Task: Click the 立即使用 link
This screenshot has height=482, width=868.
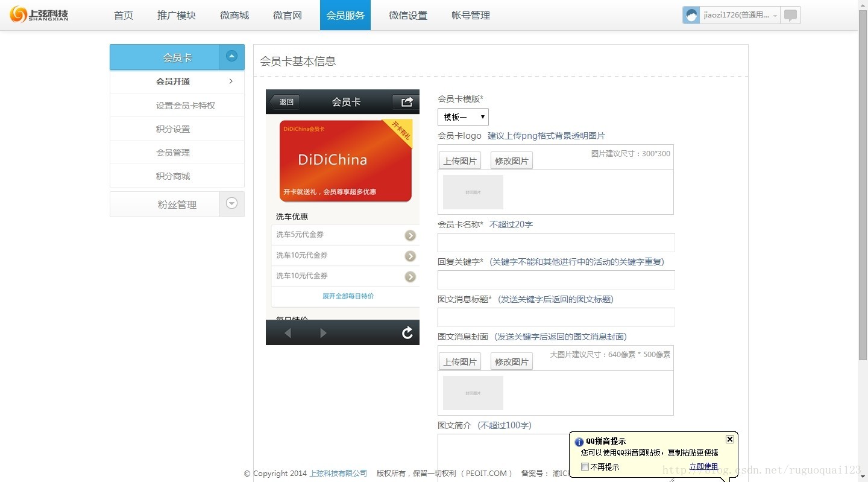Action: [x=703, y=466]
